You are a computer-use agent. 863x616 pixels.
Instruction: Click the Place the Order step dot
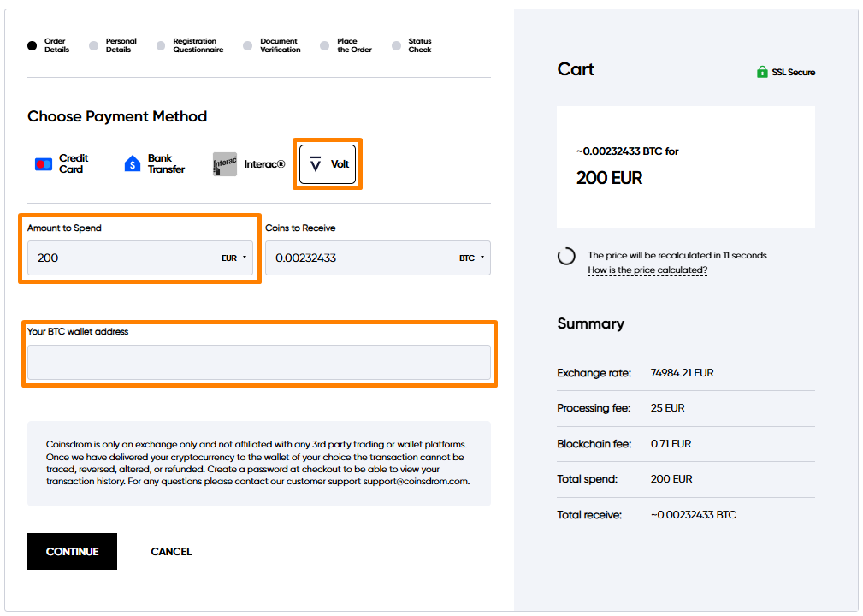[325, 45]
